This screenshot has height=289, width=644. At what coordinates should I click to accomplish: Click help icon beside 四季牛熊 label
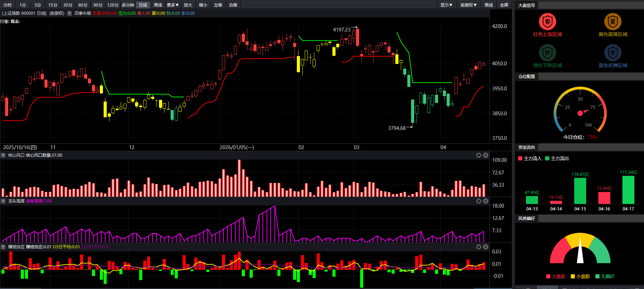click(69, 13)
